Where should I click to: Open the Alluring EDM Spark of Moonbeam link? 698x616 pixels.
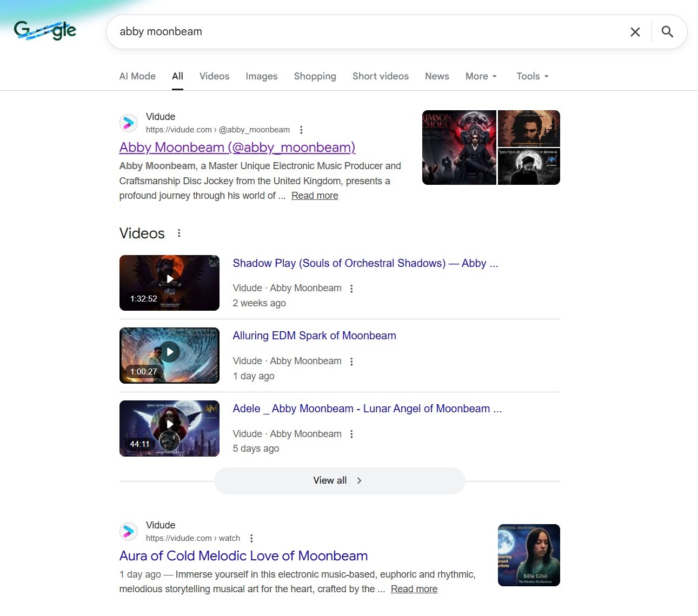[x=315, y=336]
